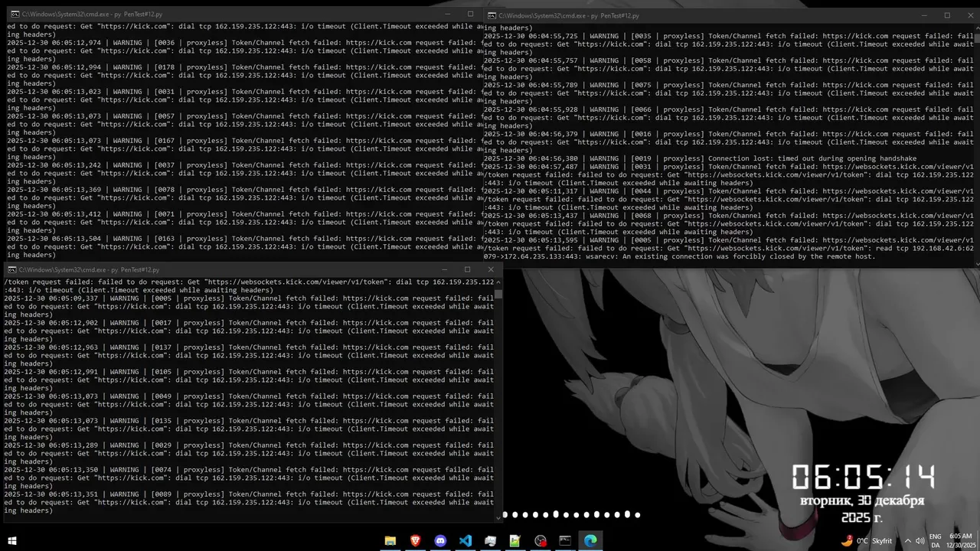Viewport: 980px width, 551px height.
Task: Click the bottom-left cmd scrollbar up arrow
Action: coord(498,282)
